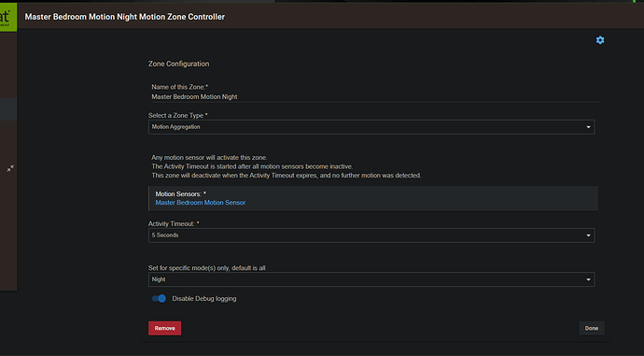Click the Name of this Zone input field
644x356 pixels.
point(376,97)
